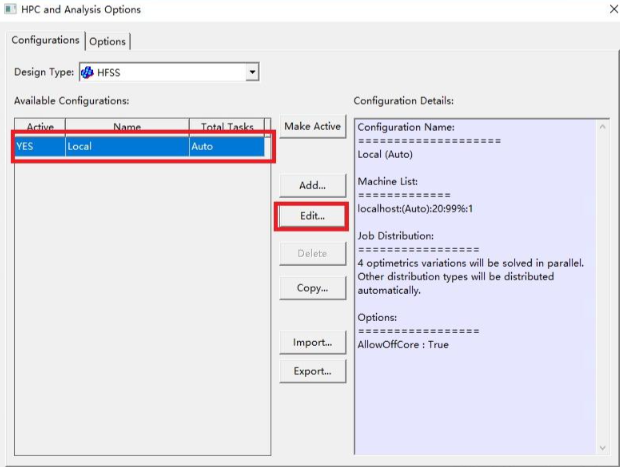Open Edit... for selected configuration
This screenshot has height=467, width=620.
point(312,216)
